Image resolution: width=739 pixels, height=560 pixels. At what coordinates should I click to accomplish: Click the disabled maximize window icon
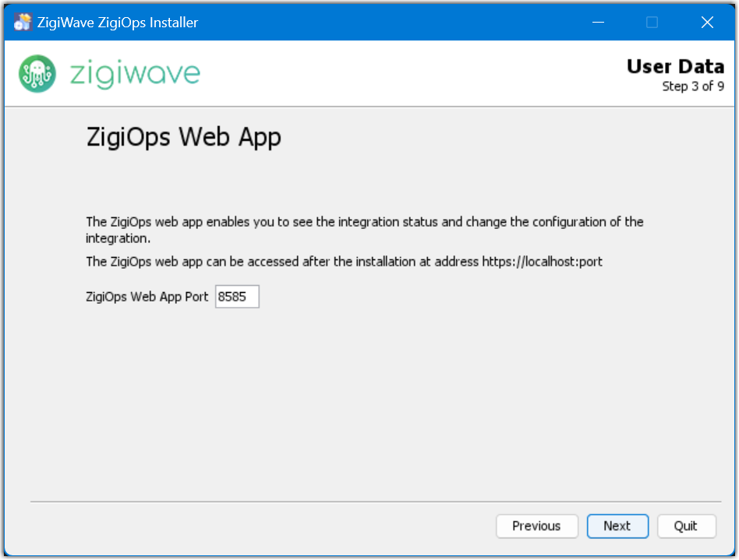(x=652, y=23)
